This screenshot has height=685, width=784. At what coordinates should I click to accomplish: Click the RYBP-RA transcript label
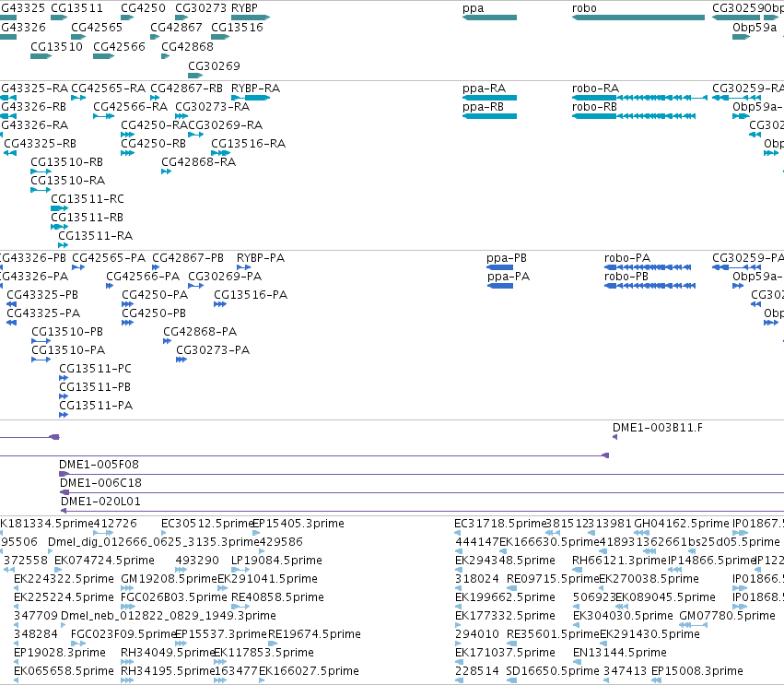[x=255, y=89]
